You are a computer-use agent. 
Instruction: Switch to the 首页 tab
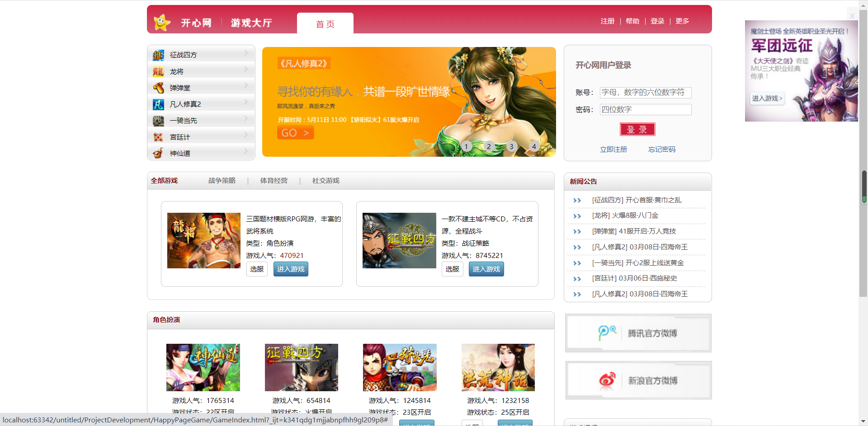click(325, 24)
